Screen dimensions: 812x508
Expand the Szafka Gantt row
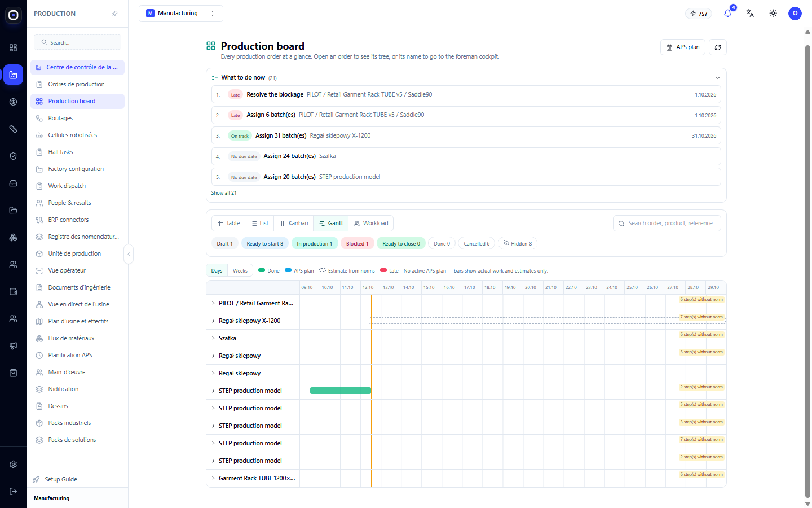click(213, 339)
